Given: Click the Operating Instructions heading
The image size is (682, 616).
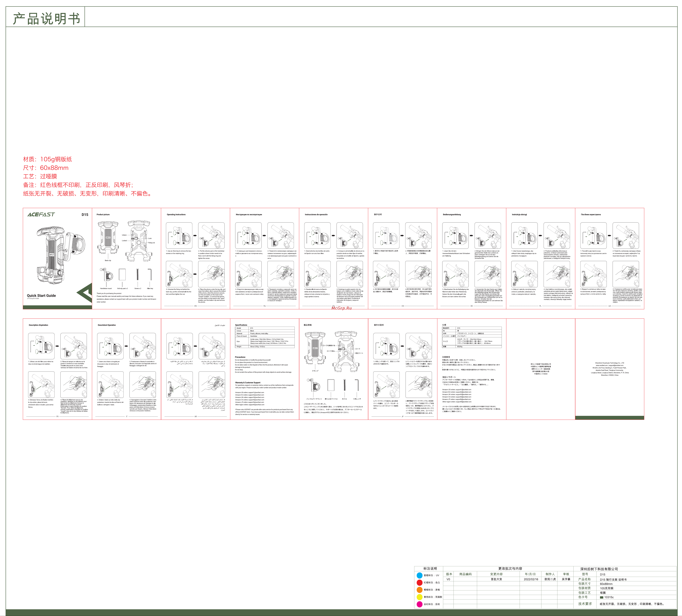Looking at the screenshot, I should click(176, 214).
